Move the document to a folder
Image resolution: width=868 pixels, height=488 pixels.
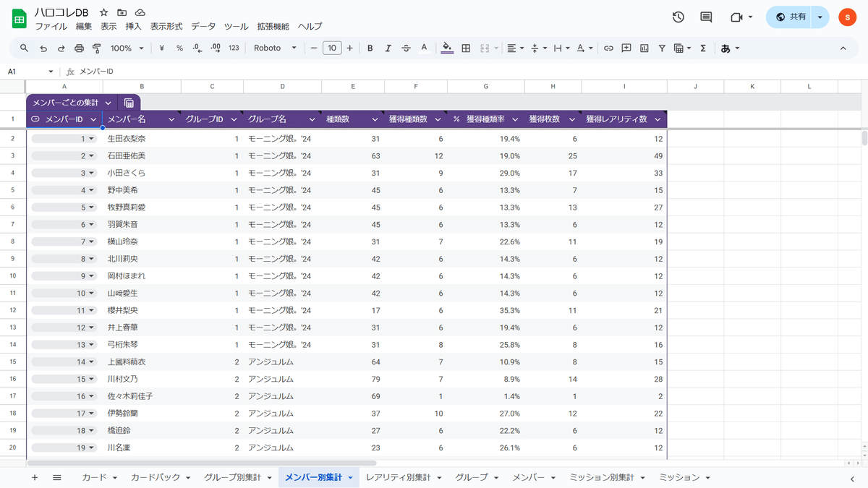point(122,13)
